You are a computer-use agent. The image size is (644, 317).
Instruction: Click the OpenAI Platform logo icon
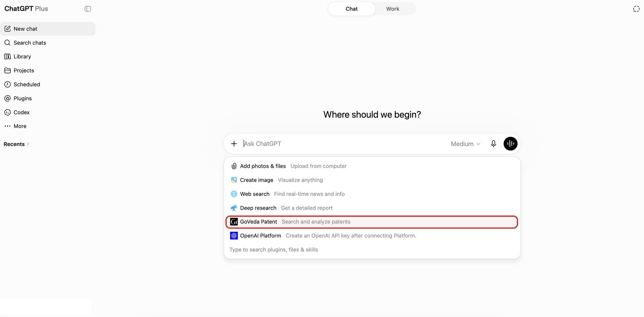pos(234,235)
